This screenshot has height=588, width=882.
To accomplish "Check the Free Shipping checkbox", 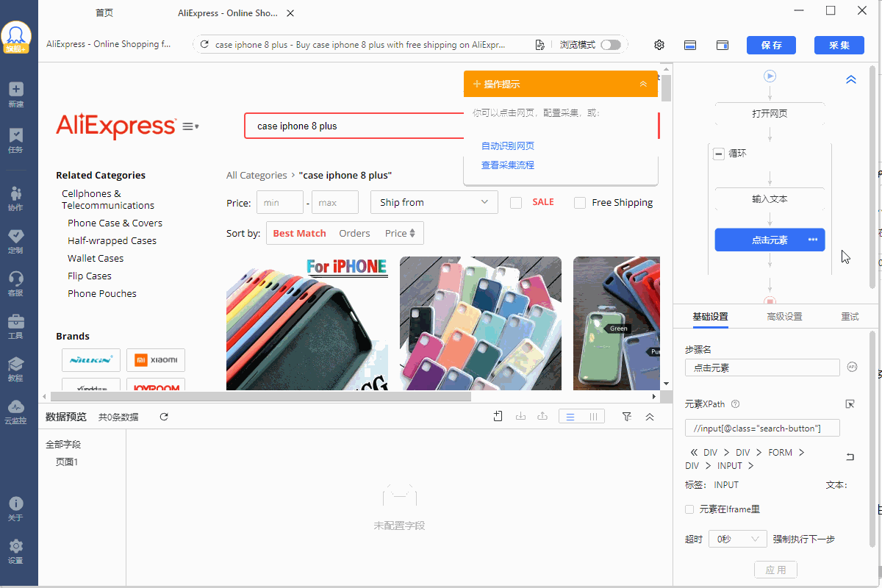I will point(580,203).
